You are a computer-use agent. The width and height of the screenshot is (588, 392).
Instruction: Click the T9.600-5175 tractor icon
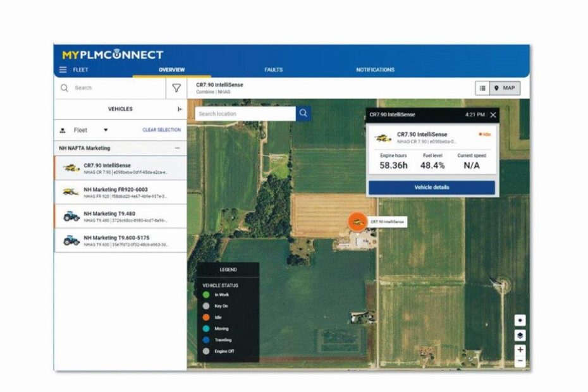(x=71, y=240)
